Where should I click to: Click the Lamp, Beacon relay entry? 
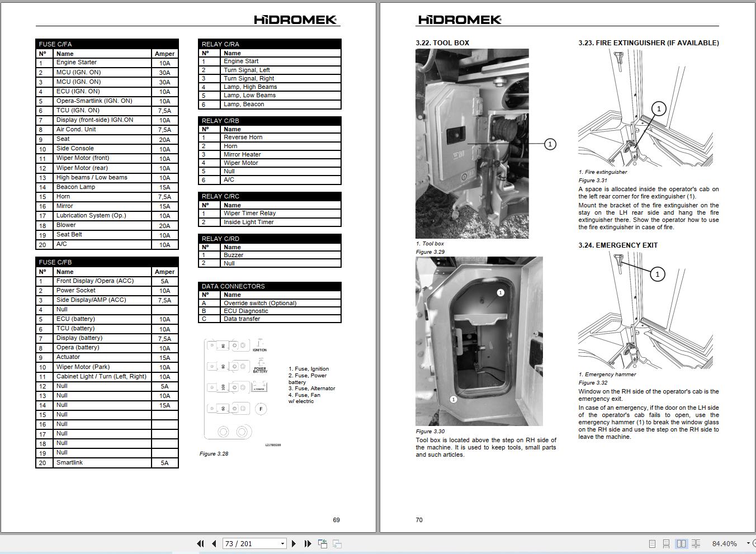point(244,104)
